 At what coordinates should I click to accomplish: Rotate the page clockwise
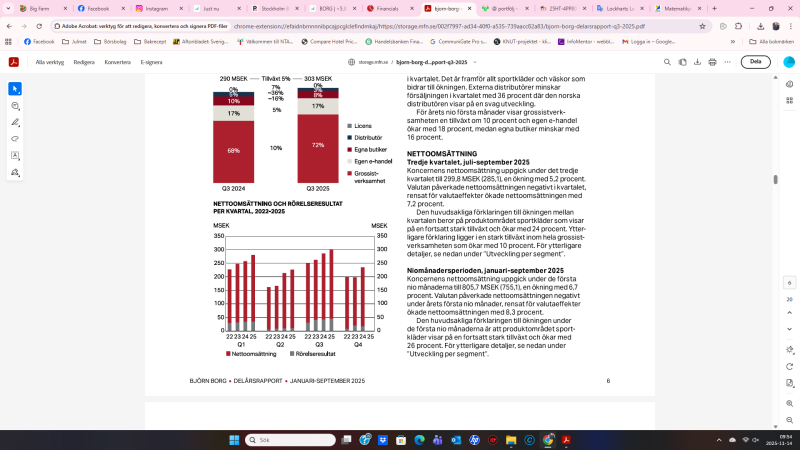pyautogui.click(x=789, y=366)
